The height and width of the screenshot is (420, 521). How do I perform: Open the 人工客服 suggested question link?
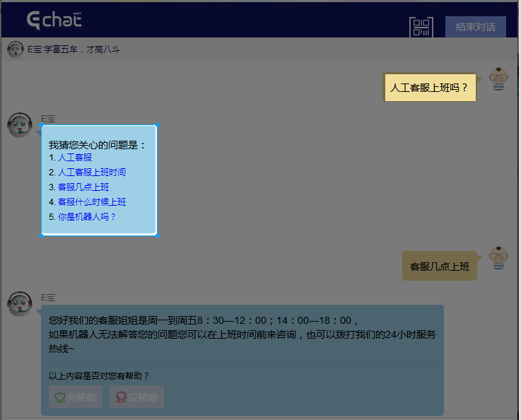click(x=75, y=158)
